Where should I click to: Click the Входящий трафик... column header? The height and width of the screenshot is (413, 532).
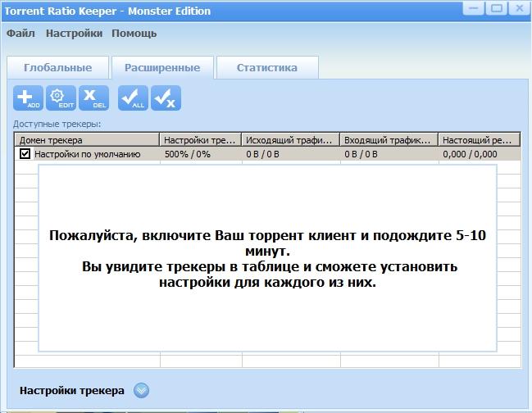coord(389,139)
